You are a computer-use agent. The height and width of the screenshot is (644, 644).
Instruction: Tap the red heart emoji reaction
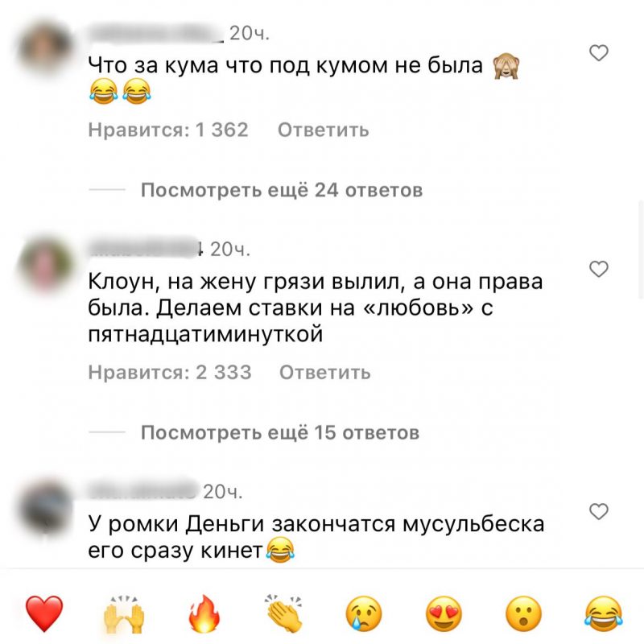click(x=44, y=613)
